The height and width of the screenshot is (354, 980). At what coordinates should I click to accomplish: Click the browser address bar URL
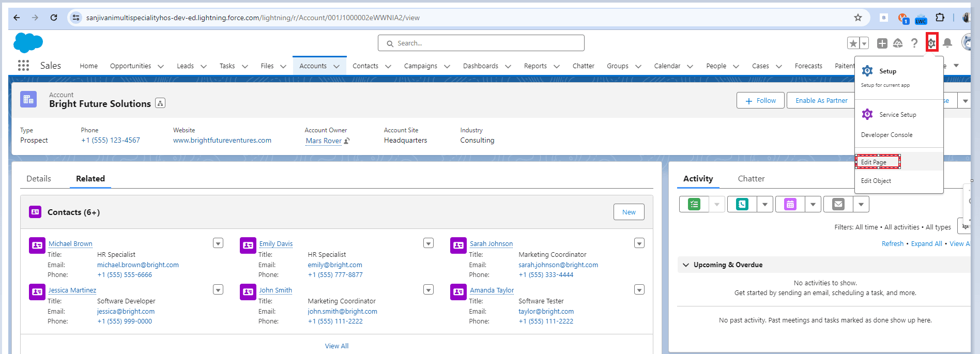253,18
